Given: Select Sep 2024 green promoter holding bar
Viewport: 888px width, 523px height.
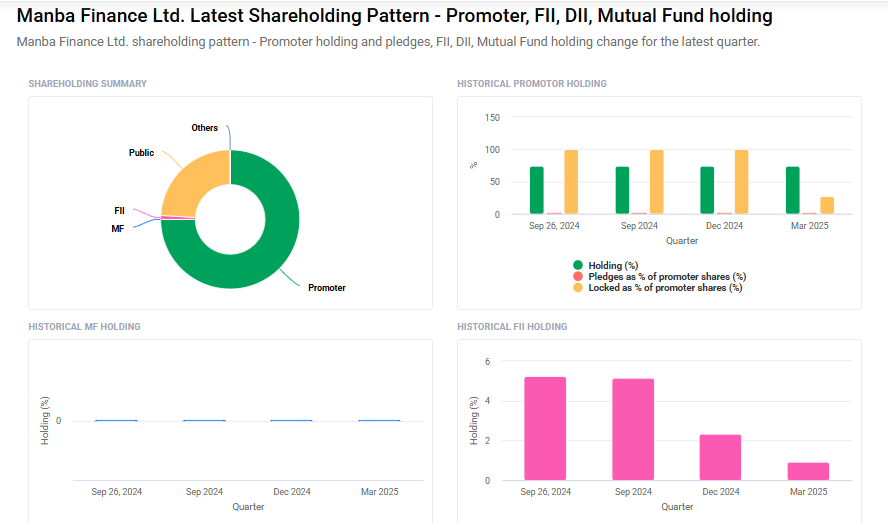Looking at the screenshot, I should point(622,190).
